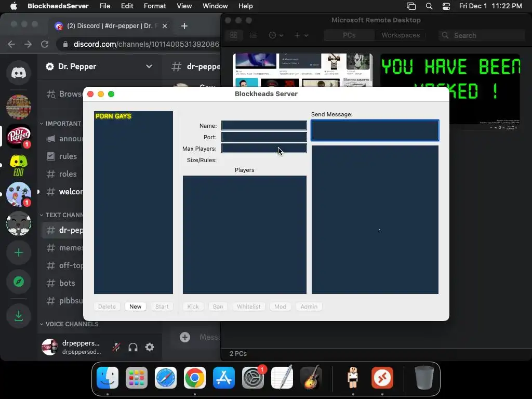Click the Kick player button
Screen dimensions: 532x399
(193, 307)
